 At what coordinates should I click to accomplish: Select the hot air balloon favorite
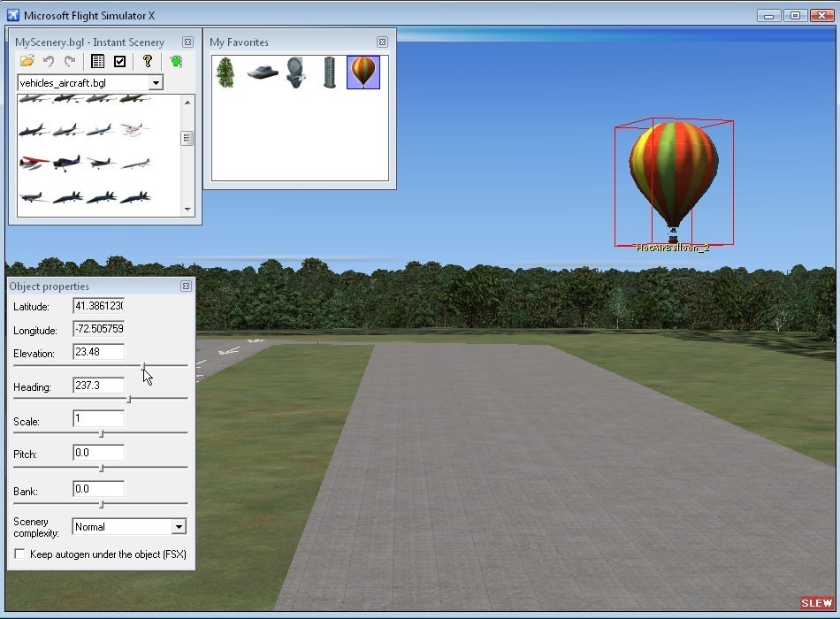(x=363, y=73)
